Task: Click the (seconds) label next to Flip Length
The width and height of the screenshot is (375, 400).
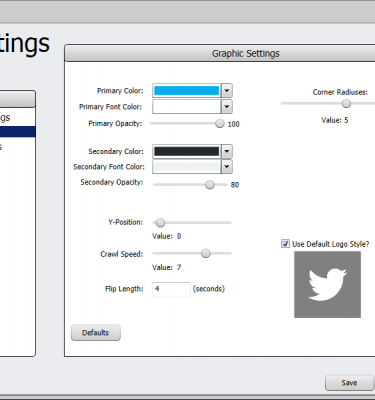Action: (209, 289)
